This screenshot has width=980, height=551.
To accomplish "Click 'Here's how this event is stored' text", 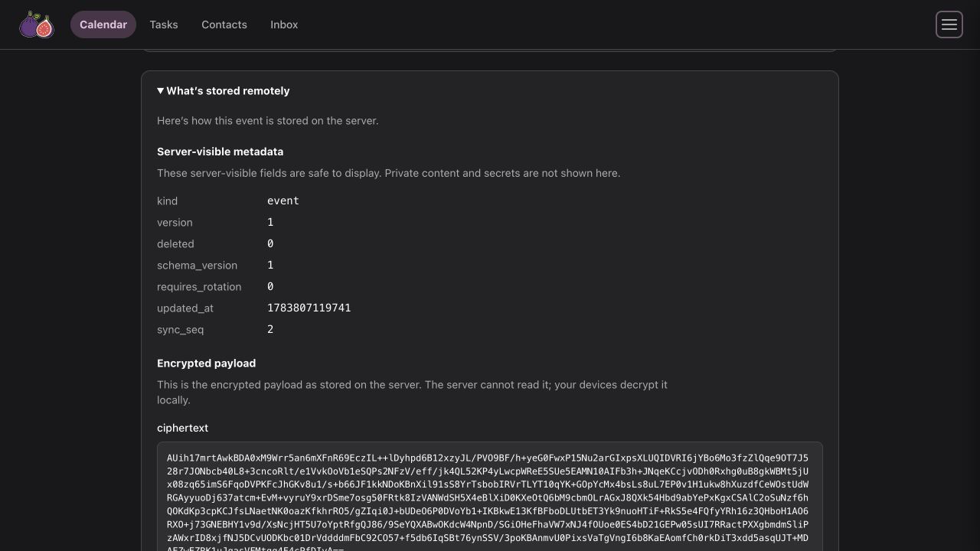I will tap(267, 121).
